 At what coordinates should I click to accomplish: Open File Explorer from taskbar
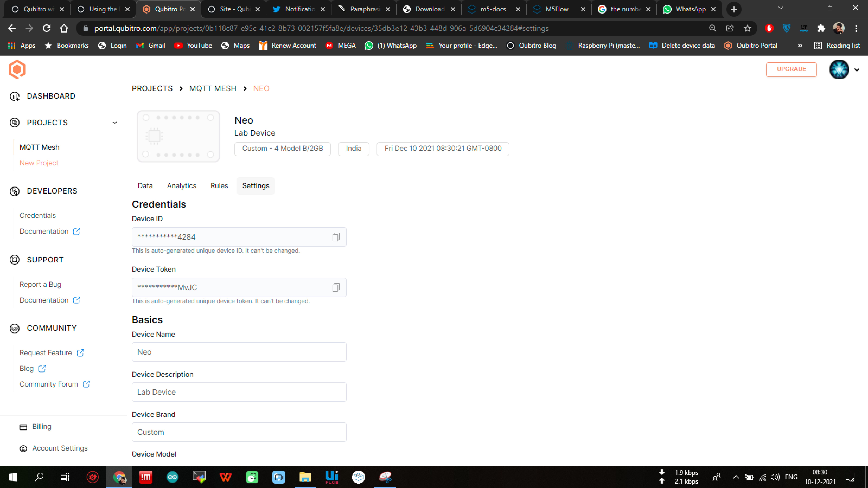(305, 477)
